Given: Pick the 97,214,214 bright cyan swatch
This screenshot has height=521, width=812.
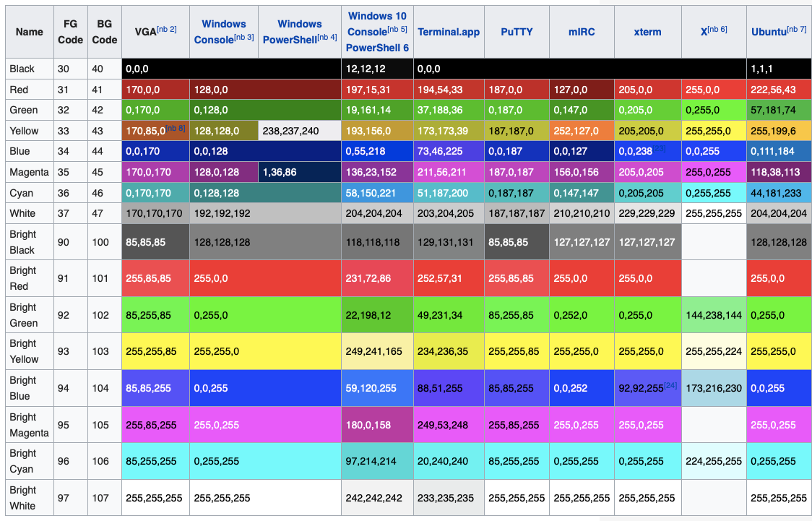Looking at the screenshot, I should click(378, 461).
